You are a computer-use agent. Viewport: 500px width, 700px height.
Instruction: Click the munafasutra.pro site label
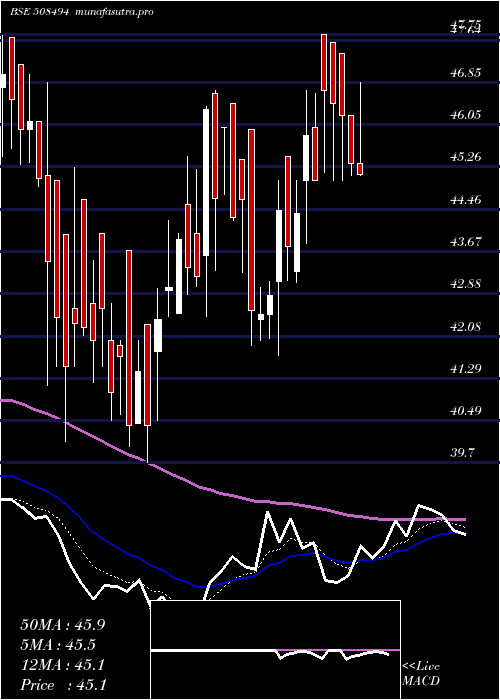[x=112, y=12]
